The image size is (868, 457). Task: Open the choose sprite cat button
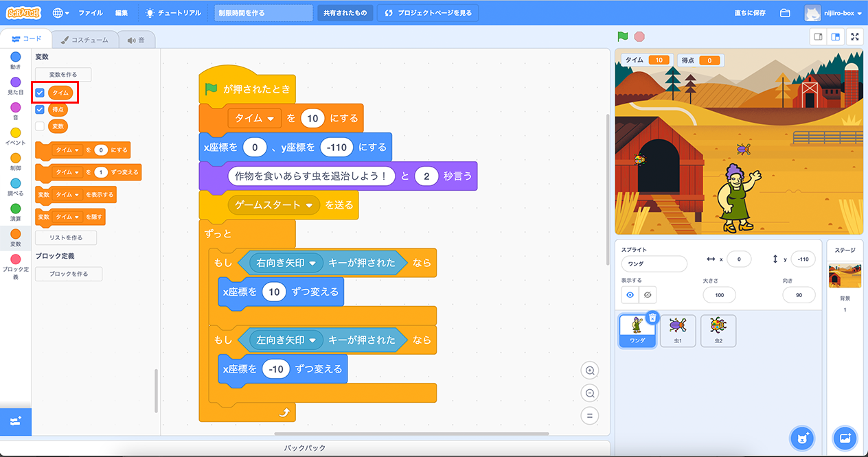[801, 437]
